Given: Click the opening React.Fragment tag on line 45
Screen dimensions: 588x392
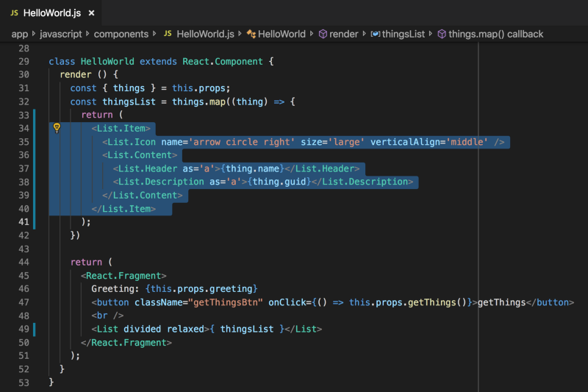Looking at the screenshot, I should pos(123,275).
